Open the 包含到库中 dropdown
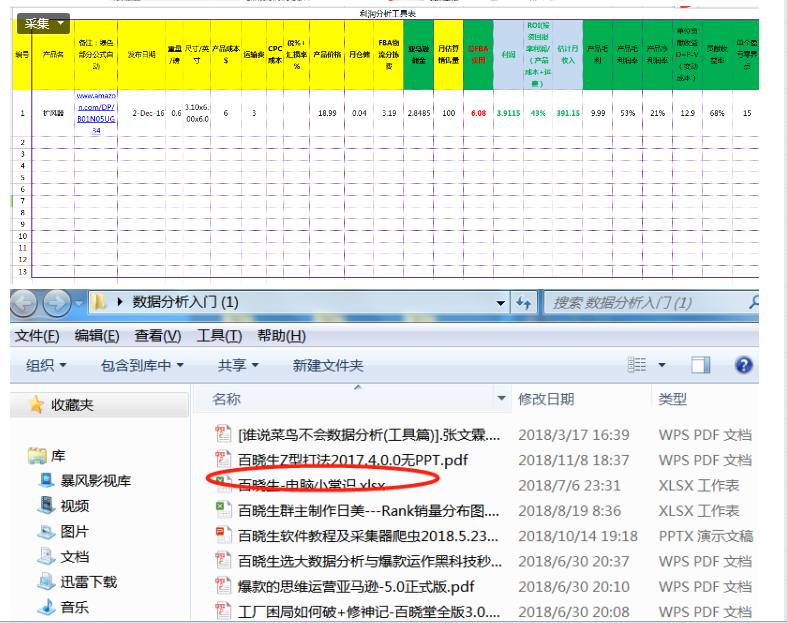 [142, 365]
